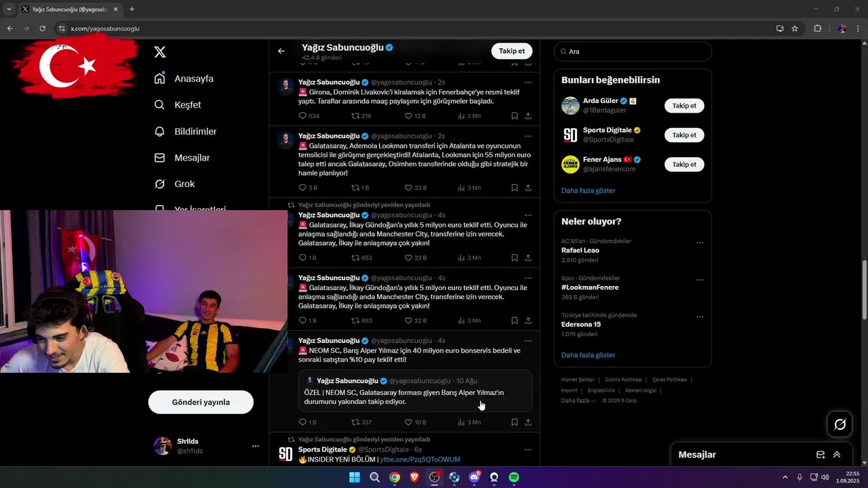Open Chrome browser tab search dropdown
868x488 pixels.
pos(9,9)
